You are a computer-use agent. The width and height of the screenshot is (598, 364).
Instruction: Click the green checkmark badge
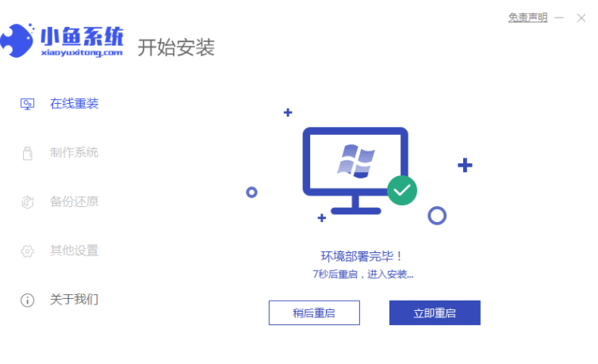pos(402,190)
